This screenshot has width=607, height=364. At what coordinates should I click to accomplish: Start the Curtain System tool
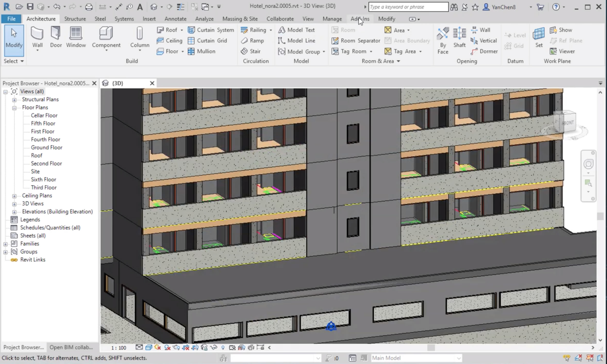tap(211, 30)
